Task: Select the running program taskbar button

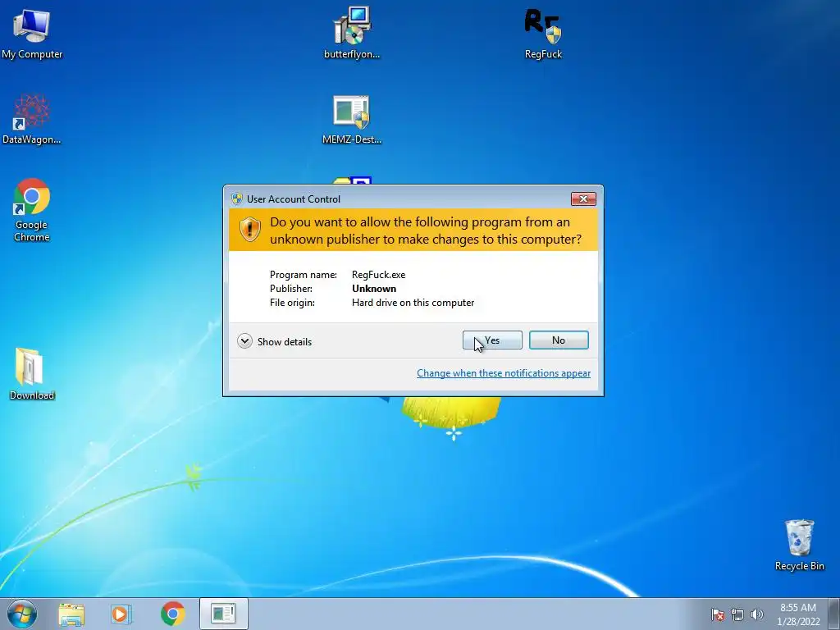Action: 223,614
